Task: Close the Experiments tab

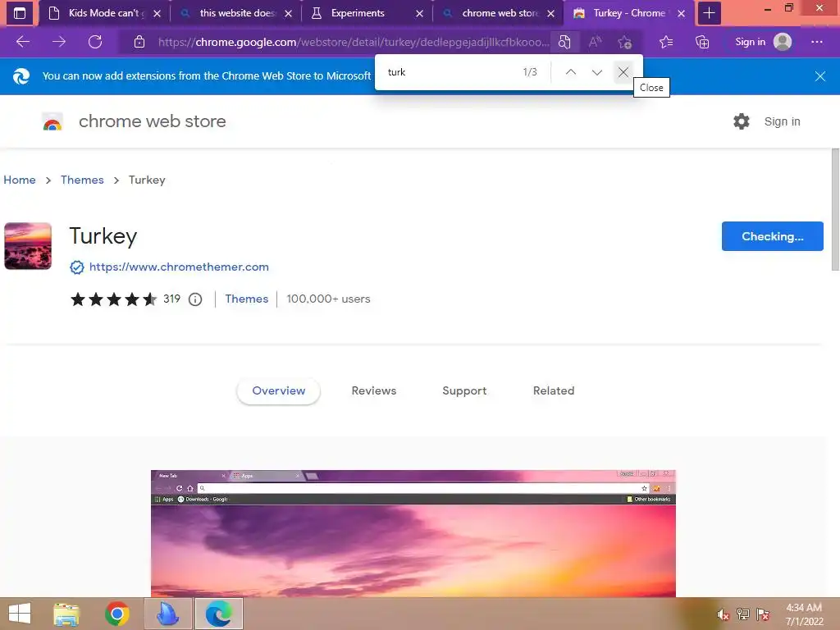Action: (419, 13)
